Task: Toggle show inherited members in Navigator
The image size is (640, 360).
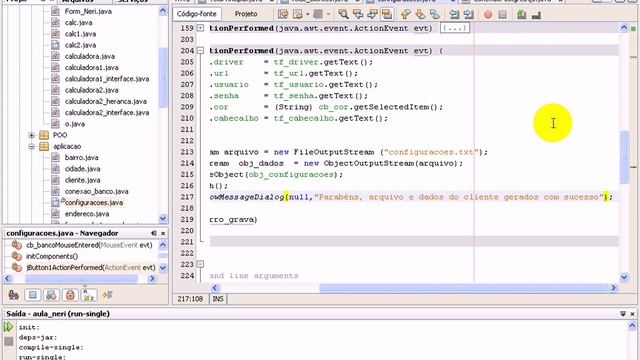Action: pos(13,295)
